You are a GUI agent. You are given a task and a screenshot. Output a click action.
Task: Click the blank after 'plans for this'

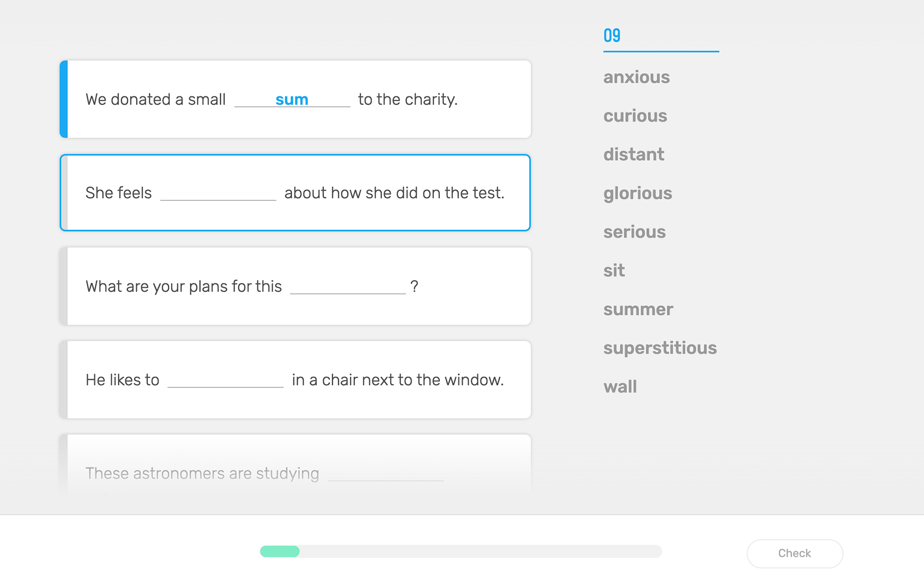tap(348, 287)
